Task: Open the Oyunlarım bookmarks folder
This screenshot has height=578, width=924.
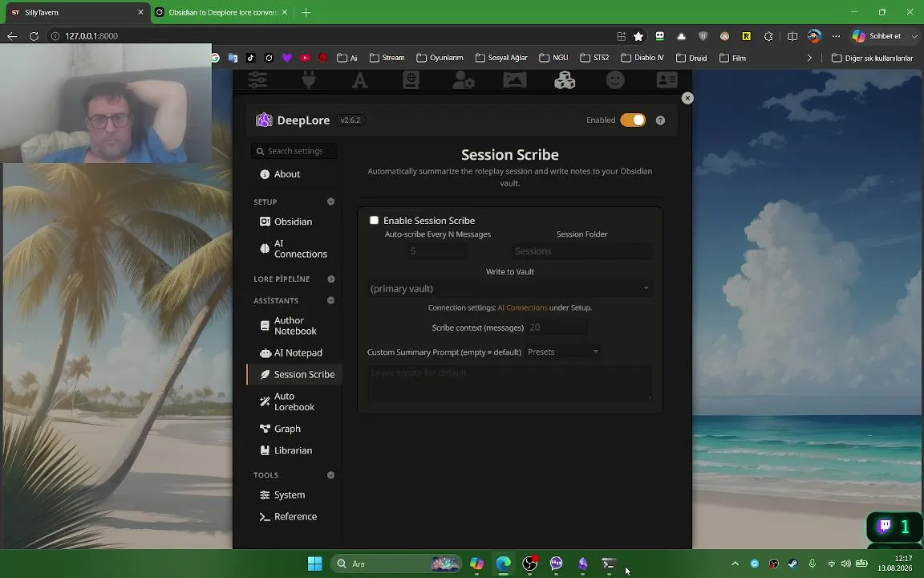Action: point(440,58)
